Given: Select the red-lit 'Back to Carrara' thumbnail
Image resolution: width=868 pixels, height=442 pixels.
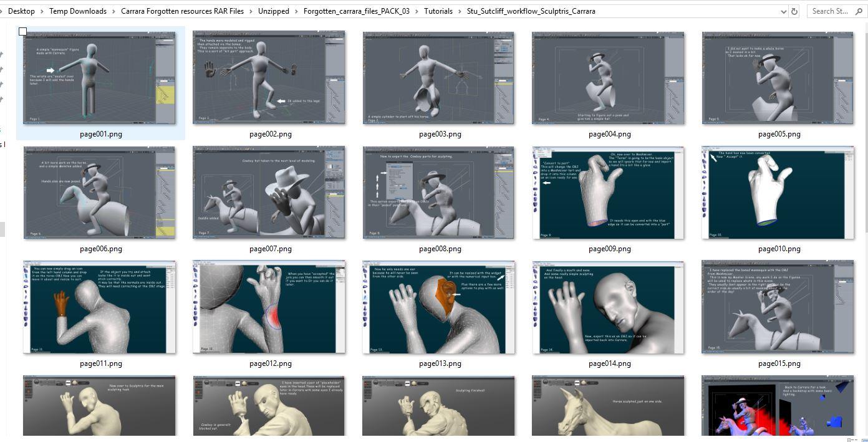Looking at the screenshot, I should 778,405.
